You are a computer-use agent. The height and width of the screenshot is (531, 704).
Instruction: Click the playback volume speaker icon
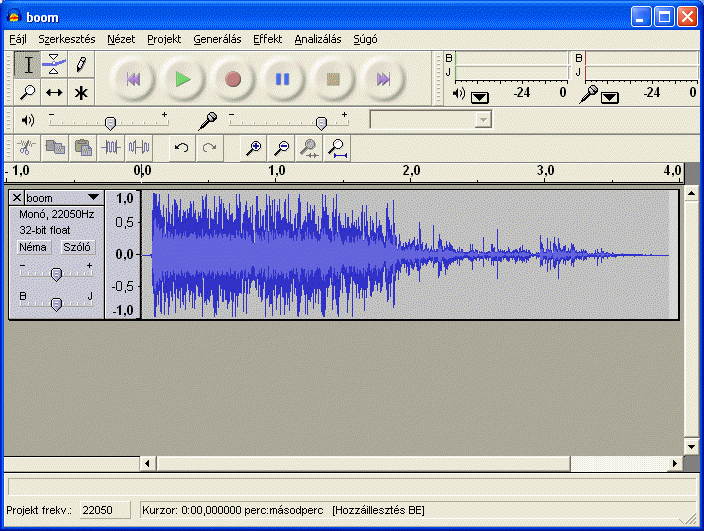click(27, 120)
